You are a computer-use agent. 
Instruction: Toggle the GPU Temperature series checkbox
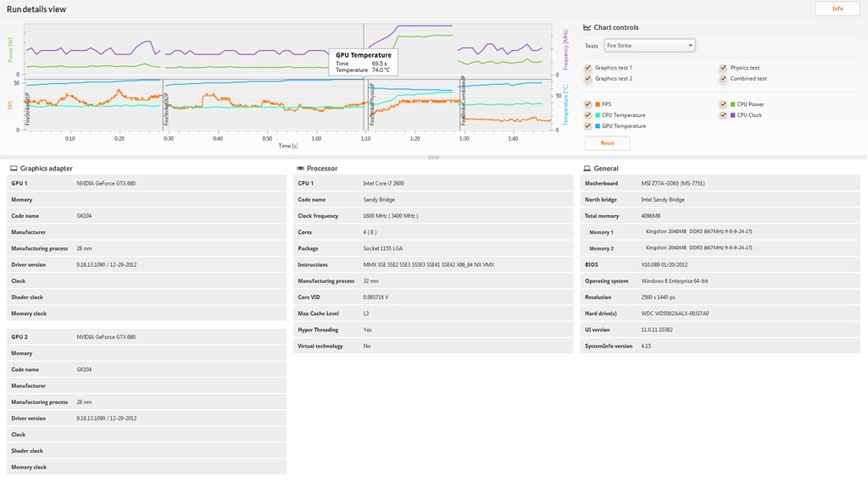tap(588, 126)
